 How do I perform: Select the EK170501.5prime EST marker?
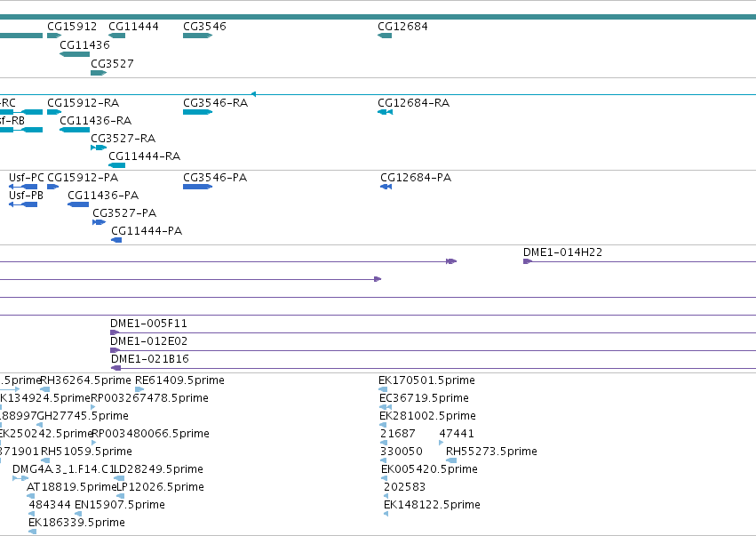pos(383,389)
